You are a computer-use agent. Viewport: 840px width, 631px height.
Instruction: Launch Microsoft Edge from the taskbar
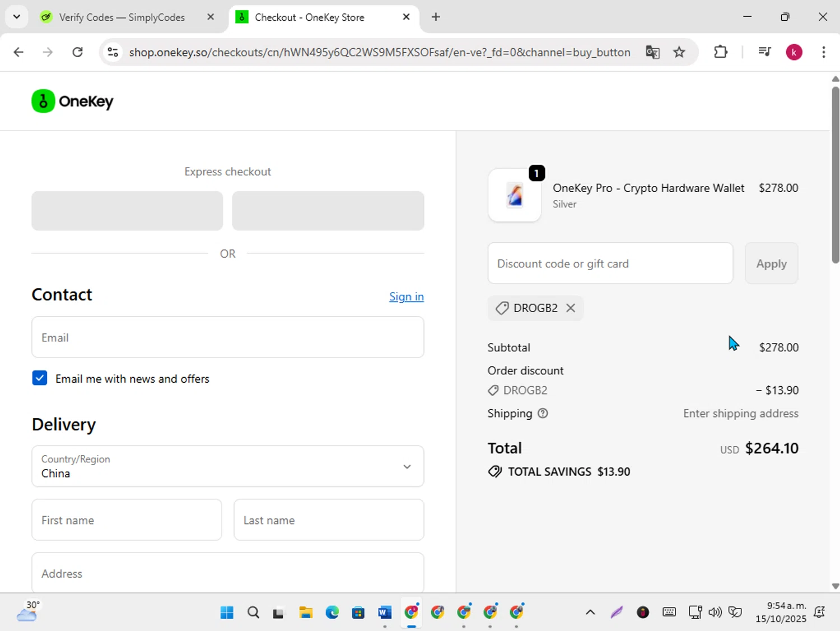click(x=332, y=613)
